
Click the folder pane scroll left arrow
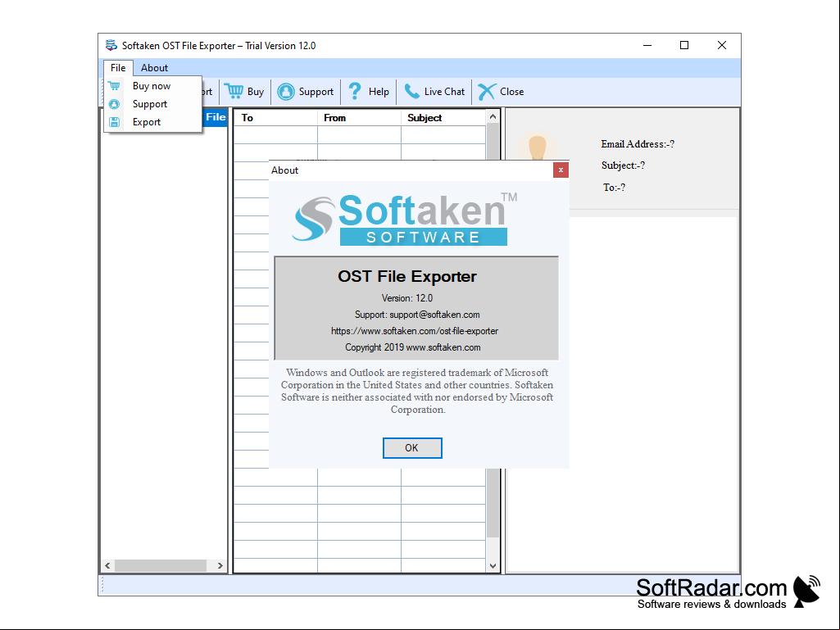coord(107,566)
